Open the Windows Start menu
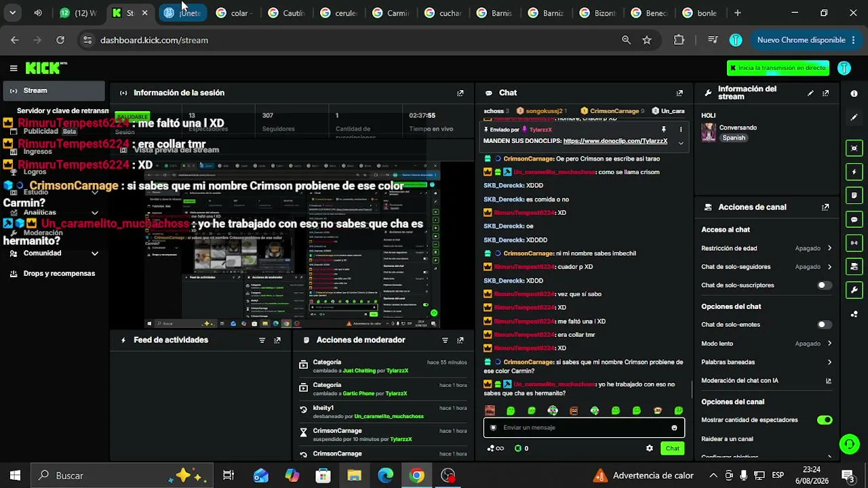The height and width of the screenshot is (488, 868). (15, 476)
